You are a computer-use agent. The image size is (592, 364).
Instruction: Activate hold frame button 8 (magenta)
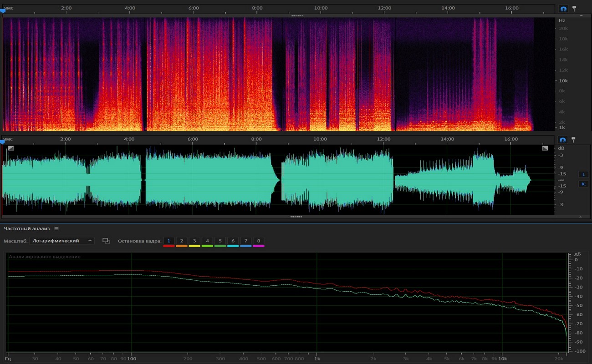coord(259,241)
